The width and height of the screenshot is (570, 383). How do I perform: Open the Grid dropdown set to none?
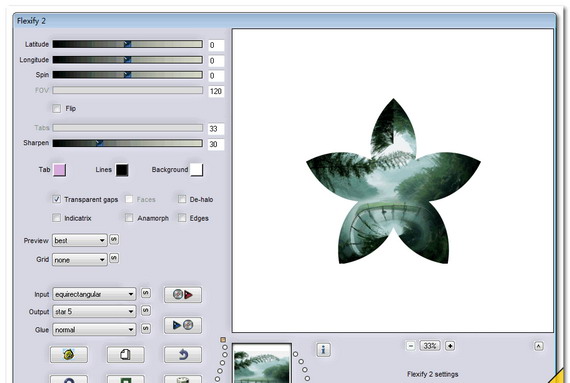80,260
